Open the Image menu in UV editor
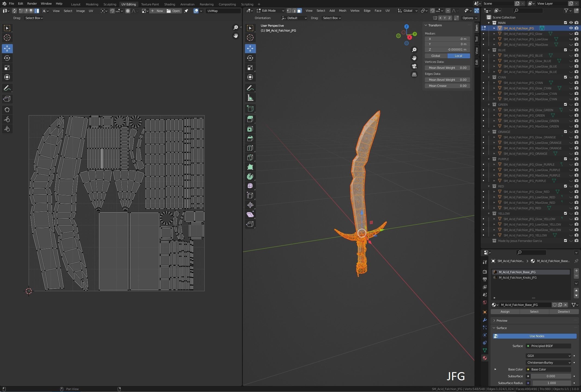This screenshot has width=581, height=392. (80, 11)
